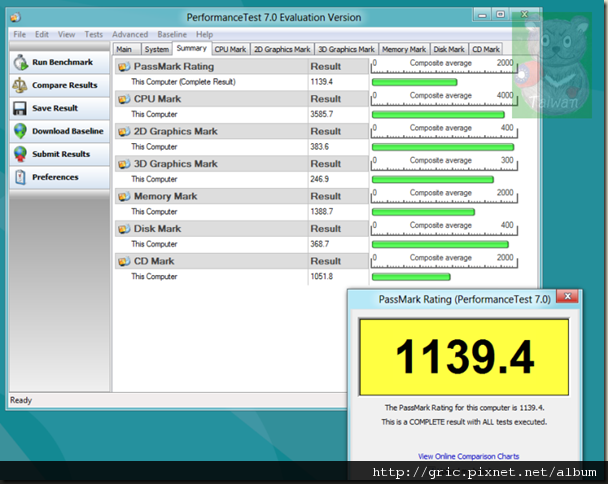Click the CPU Mark green result bar

(438, 115)
